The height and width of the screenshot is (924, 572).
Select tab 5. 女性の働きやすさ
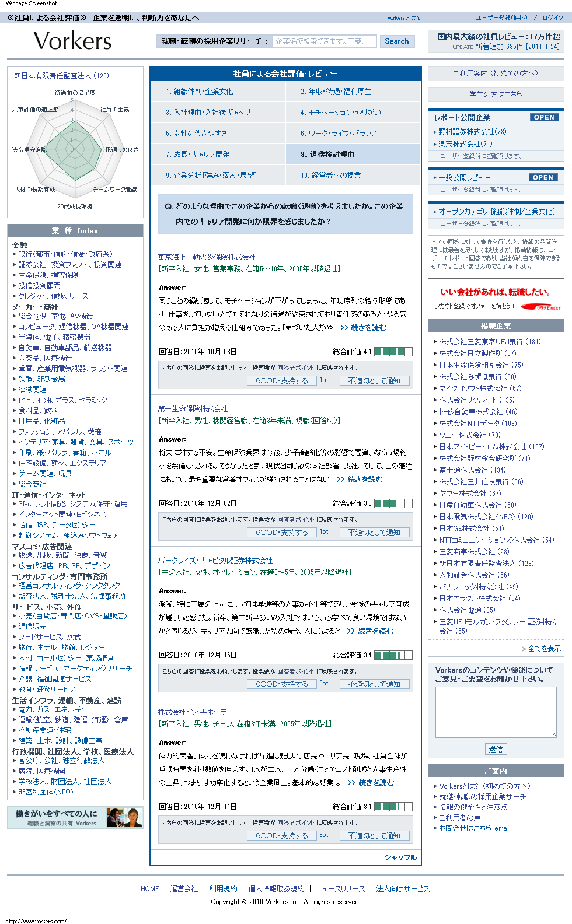pos(218,134)
